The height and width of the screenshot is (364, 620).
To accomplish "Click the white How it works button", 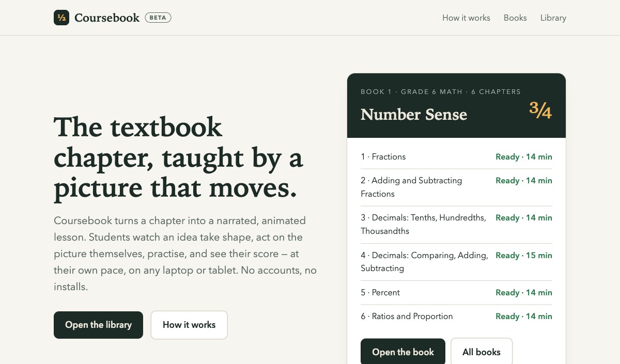I will pyautogui.click(x=189, y=325).
